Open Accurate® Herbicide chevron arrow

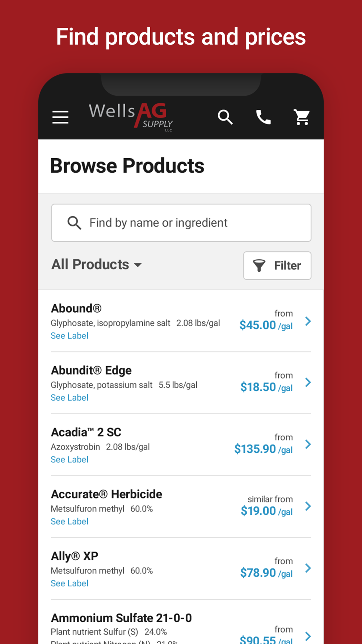(x=308, y=506)
